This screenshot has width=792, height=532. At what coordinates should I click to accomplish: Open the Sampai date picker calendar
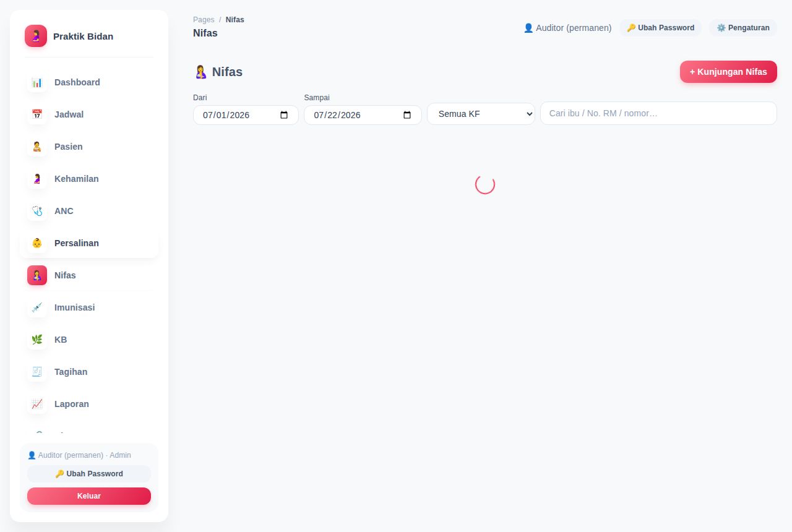pos(407,115)
